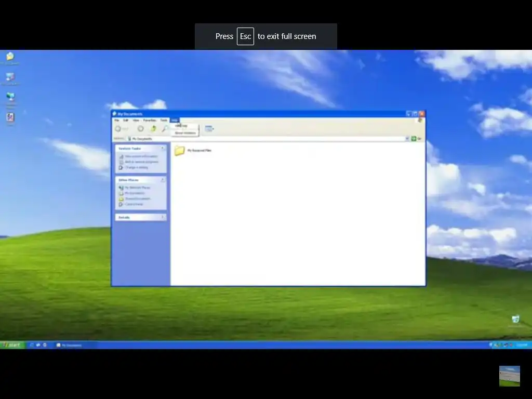Choose About Windows in Help dropdown
Screen dimensions: 532x399
185,133
